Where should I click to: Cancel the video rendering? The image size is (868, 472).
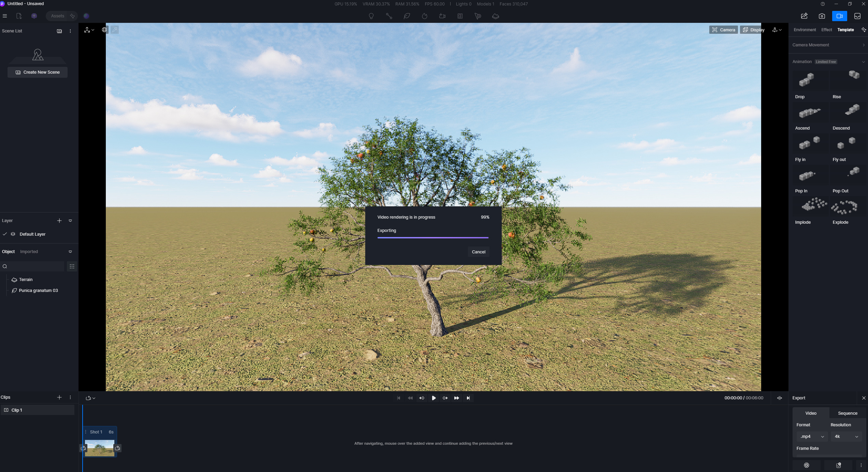tap(478, 252)
